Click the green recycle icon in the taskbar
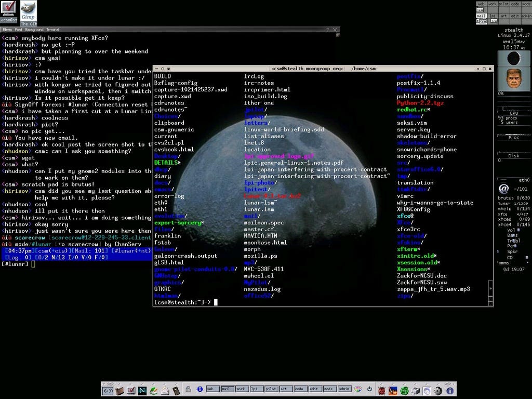Screen dimensions: 532x399 point(404,390)
